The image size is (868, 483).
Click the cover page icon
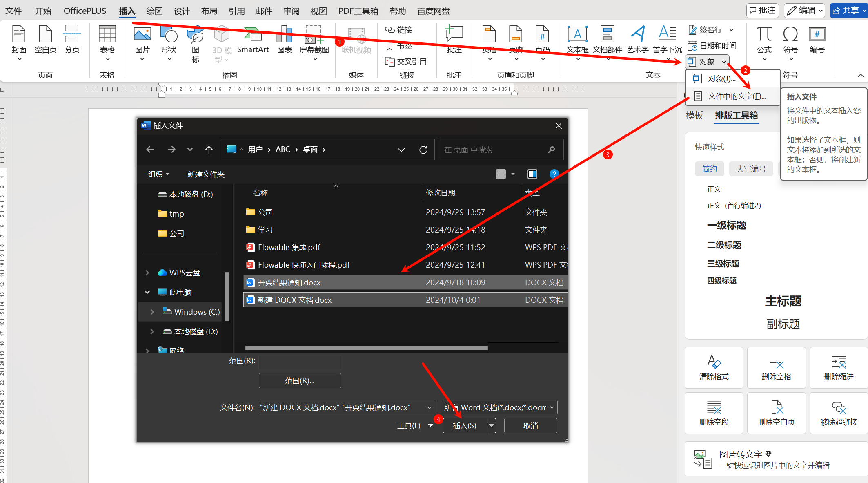(19, 36)
